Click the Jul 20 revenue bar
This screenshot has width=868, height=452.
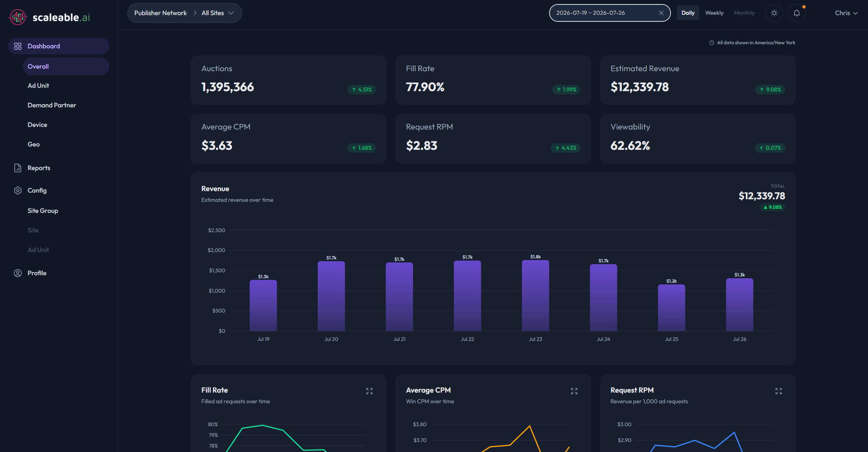click(x=331, y=296)
